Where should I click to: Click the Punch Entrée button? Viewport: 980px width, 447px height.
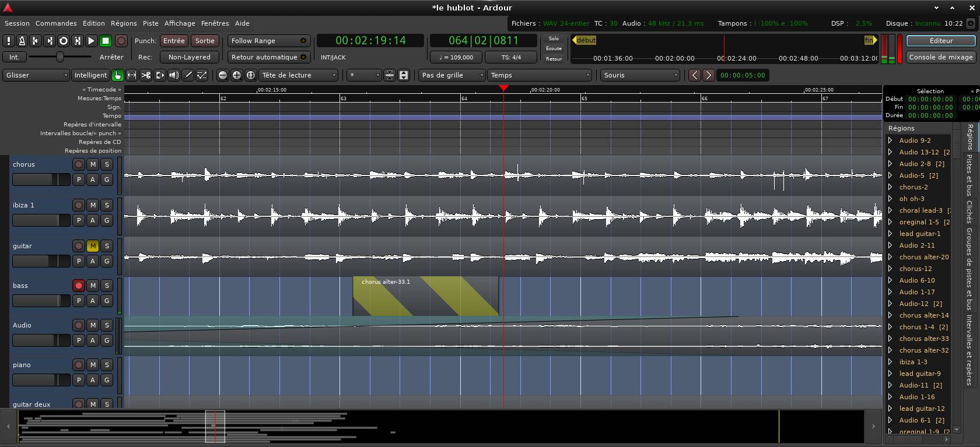(x=174, y=41)
